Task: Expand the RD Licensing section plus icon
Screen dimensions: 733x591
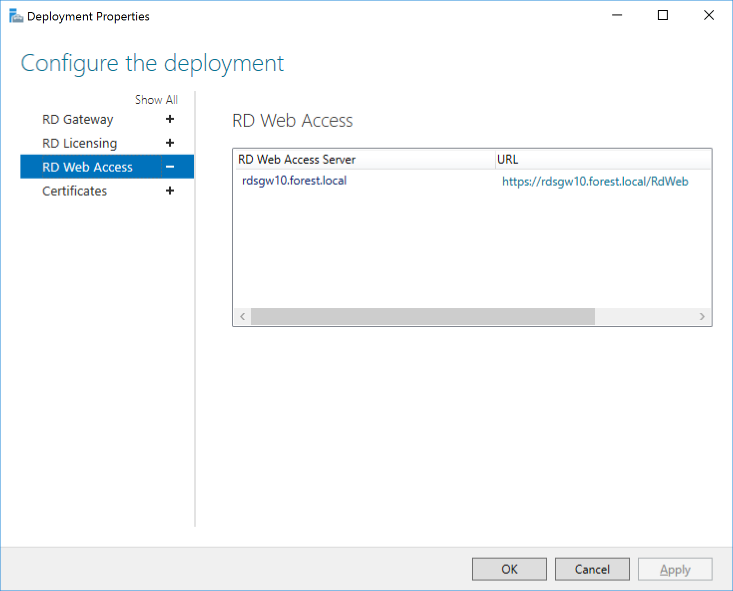Action: (x=170, y=144)
